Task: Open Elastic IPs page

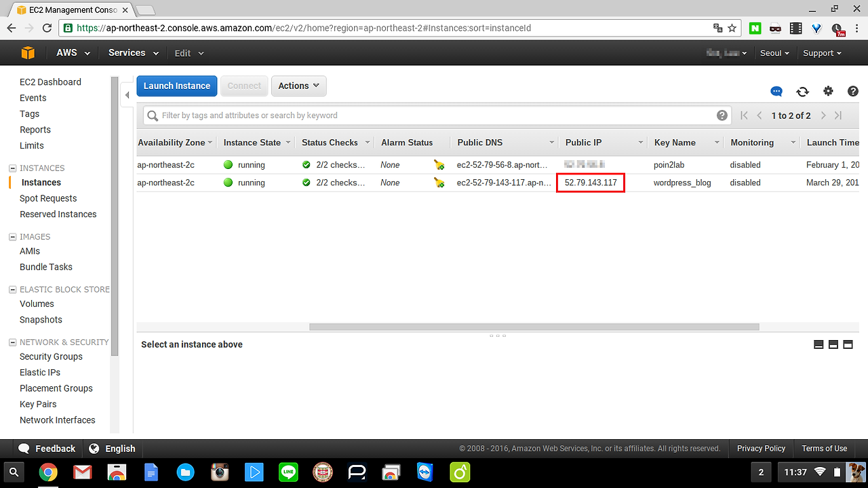Action: 40,373
